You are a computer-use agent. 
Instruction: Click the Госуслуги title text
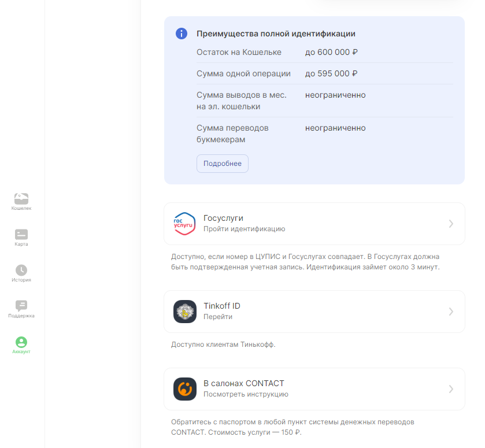pos(223,218)
